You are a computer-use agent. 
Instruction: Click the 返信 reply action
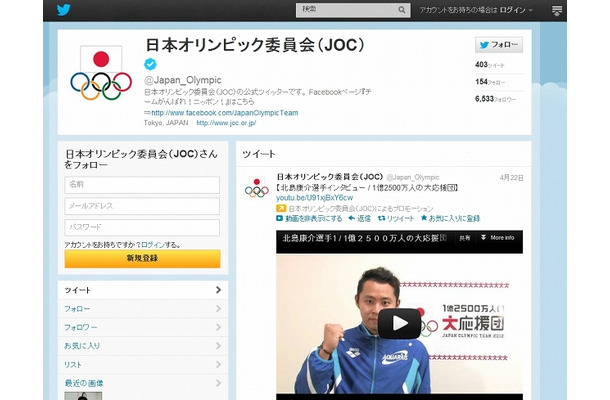pos(359,219)
